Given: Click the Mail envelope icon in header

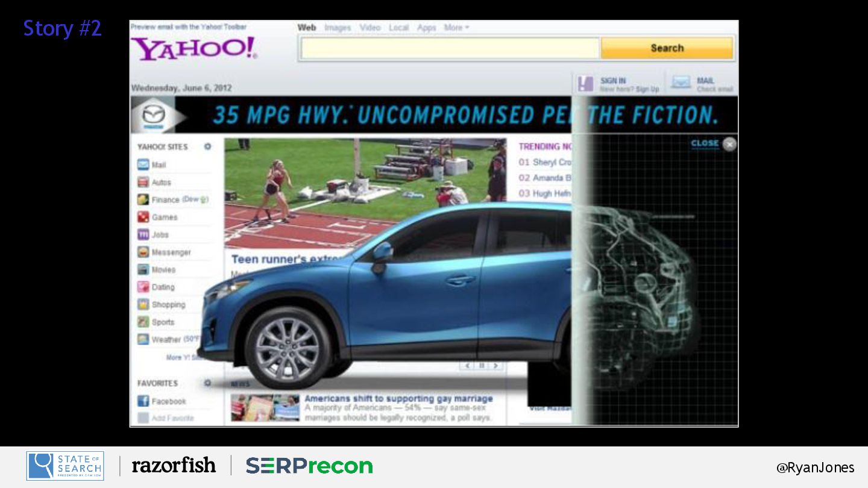Looking at the screenshot, I should point(681,83).
